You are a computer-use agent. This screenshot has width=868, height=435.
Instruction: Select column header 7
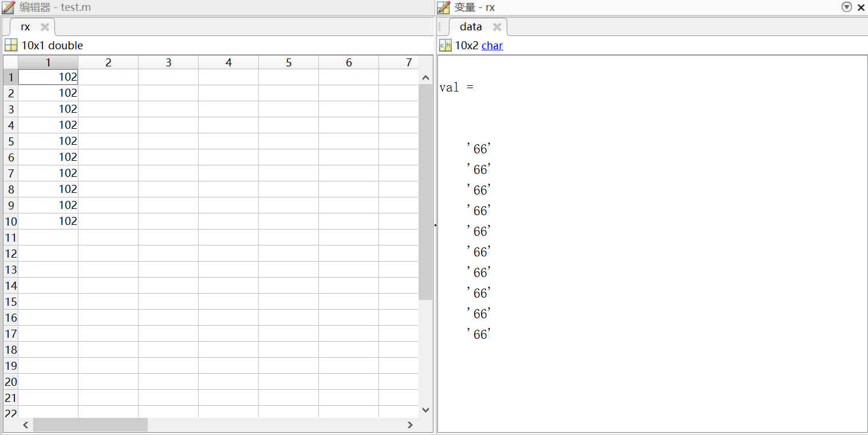[x=399, y=62]
